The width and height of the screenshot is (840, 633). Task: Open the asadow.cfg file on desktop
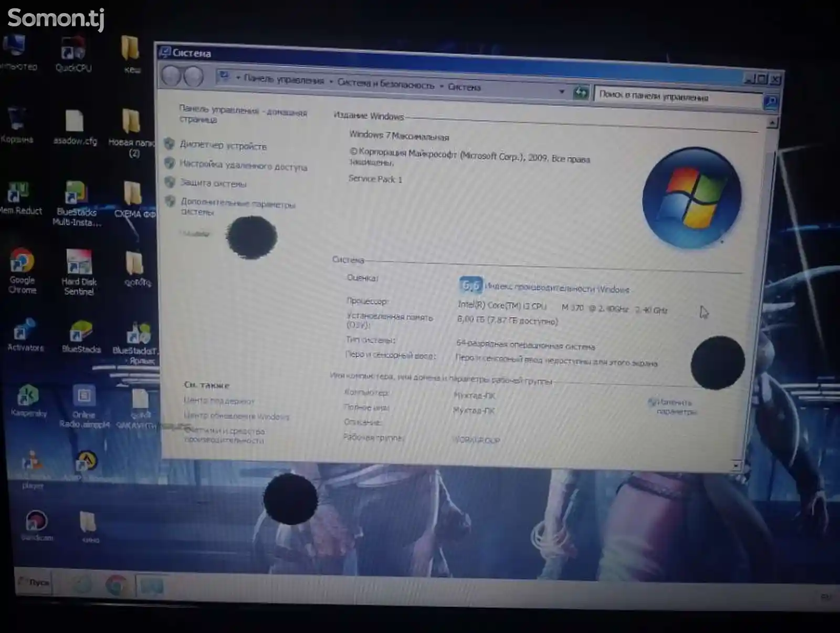[75, 127]
